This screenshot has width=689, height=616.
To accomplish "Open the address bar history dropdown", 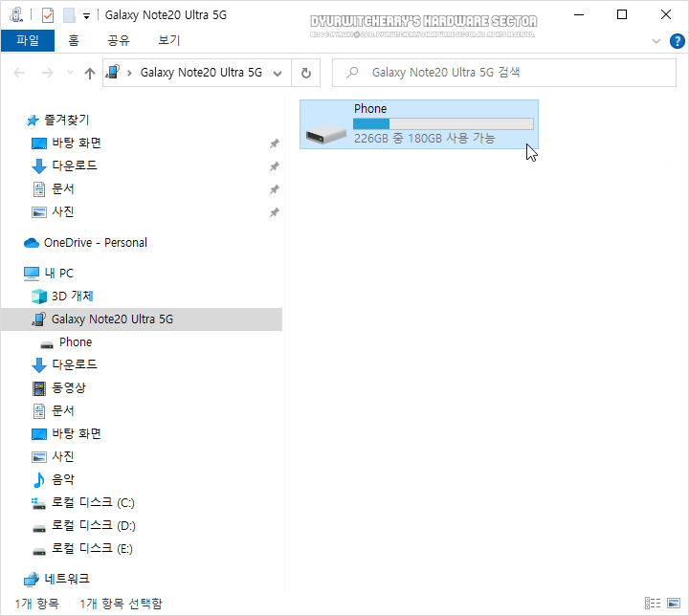I will click(x=278, y=73).
